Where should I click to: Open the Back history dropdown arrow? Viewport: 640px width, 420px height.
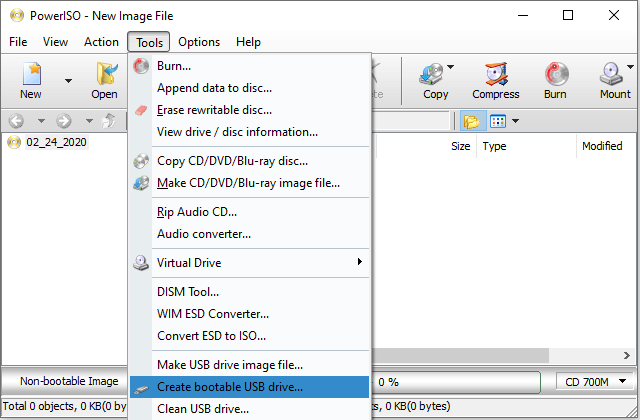[x=41, y=121]
